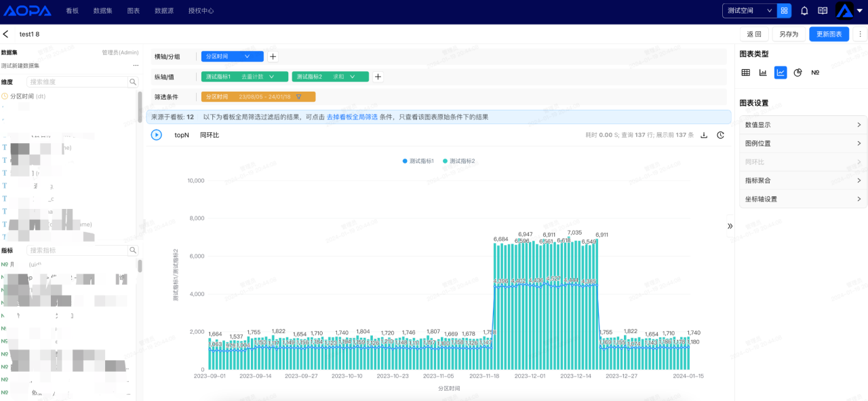Viewport: 868px width, 401px height.
Task: Open the more options menu beside 更新图表
Action: [x=861, y=34]
